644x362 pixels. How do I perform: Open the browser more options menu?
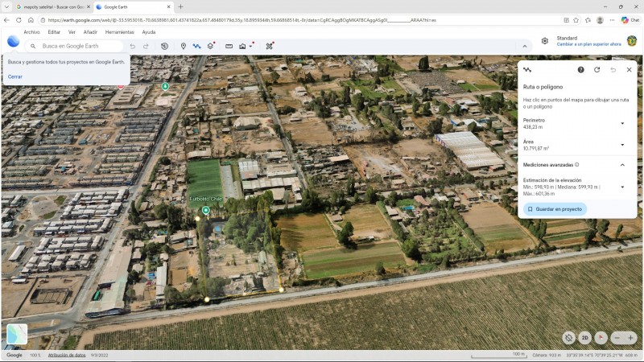(x=612, y=20)
